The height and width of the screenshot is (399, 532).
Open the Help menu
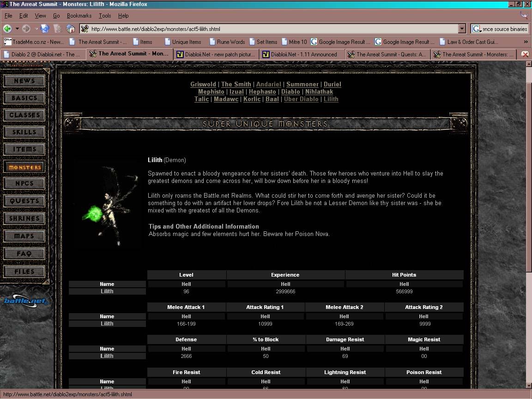click(x=123, y=16)
